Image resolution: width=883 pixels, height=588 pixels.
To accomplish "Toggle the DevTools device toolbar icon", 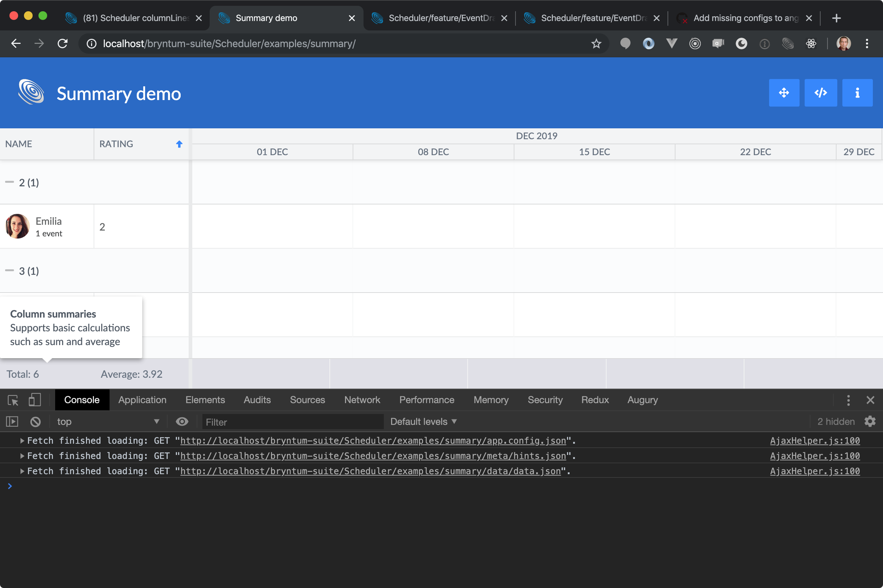I will click(x=35, y=400).
